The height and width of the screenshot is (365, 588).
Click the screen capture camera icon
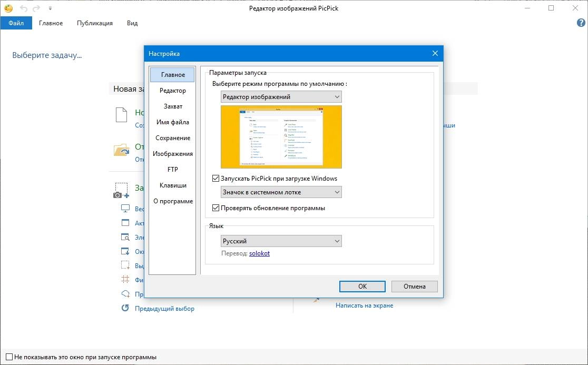tap(122, 190)
